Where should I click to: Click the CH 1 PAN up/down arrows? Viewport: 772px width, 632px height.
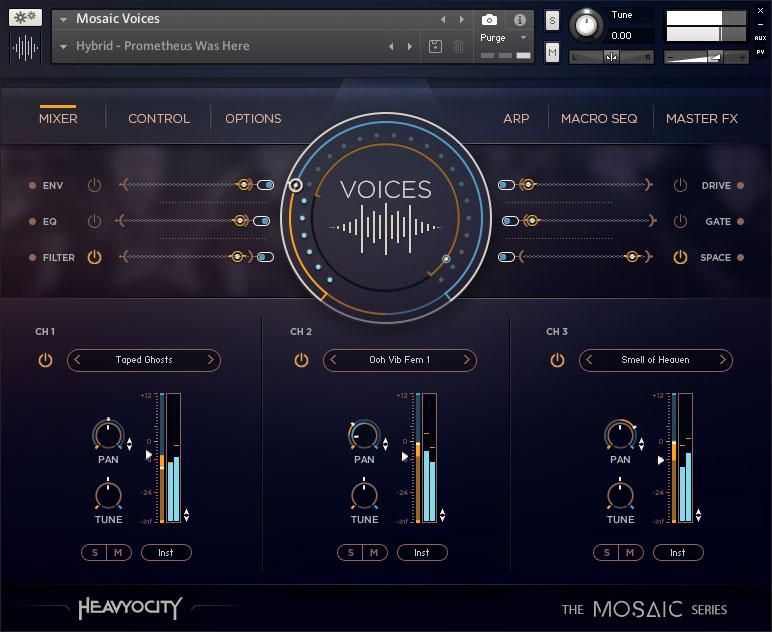pos(129,444)
